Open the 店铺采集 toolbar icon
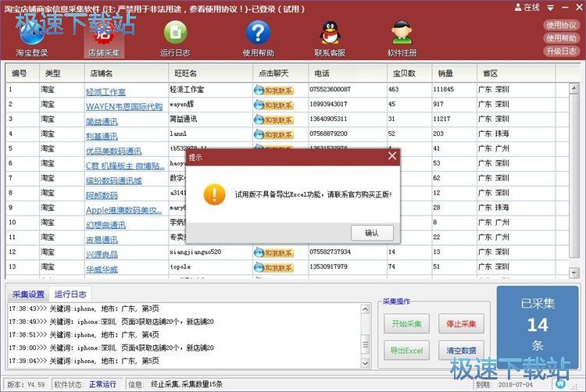Viewport: 586px width, 392px height. 104,39
